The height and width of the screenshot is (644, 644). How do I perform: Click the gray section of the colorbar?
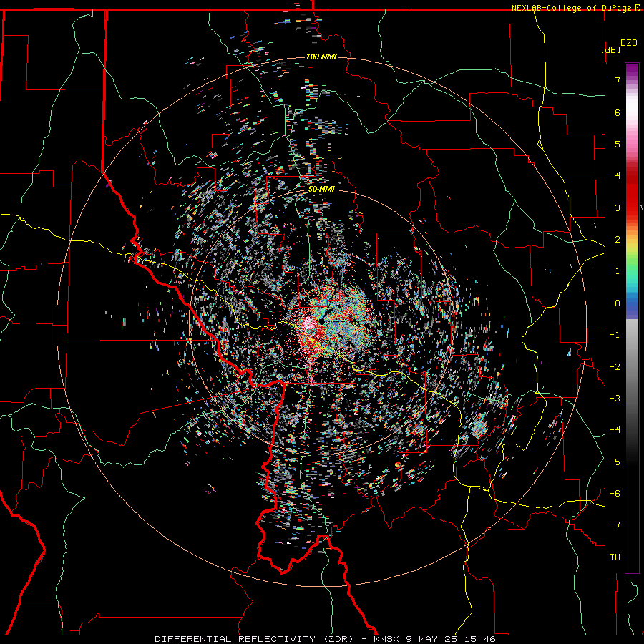pos(632,370)
